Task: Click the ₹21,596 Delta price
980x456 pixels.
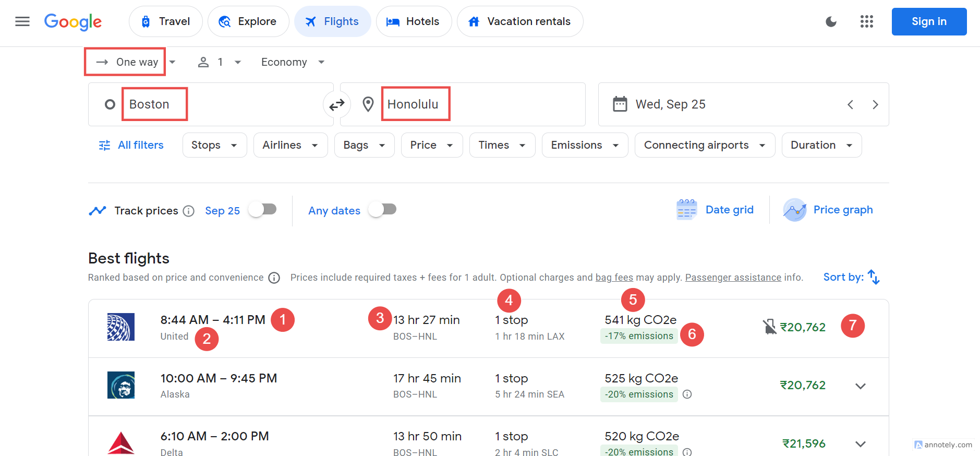Action: pos(804,443)
